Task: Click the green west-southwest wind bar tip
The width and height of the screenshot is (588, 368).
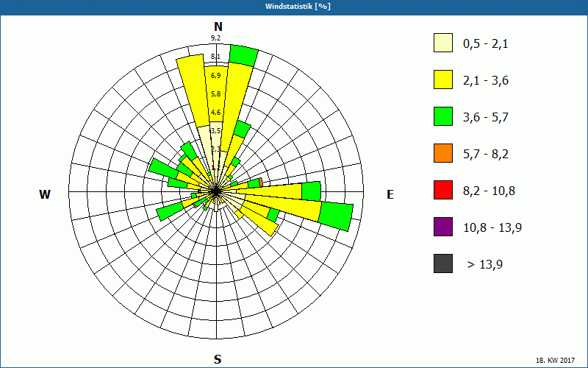Action: tap(170, 212)
